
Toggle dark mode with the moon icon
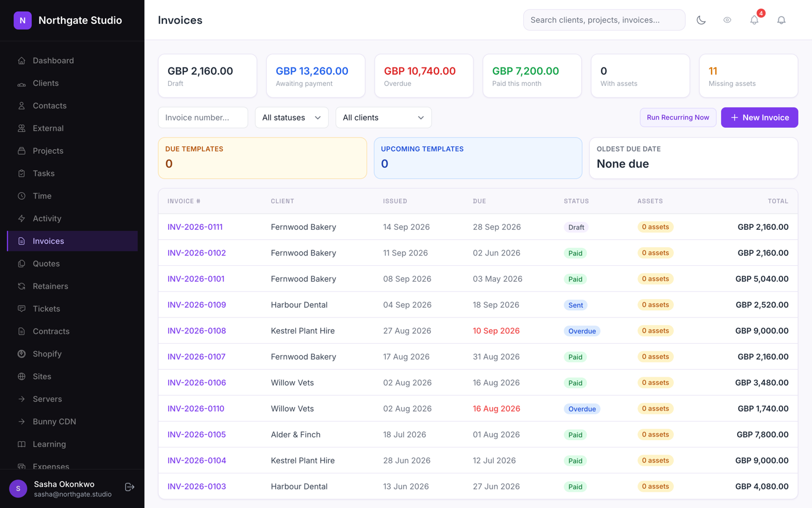coord(701,20)
